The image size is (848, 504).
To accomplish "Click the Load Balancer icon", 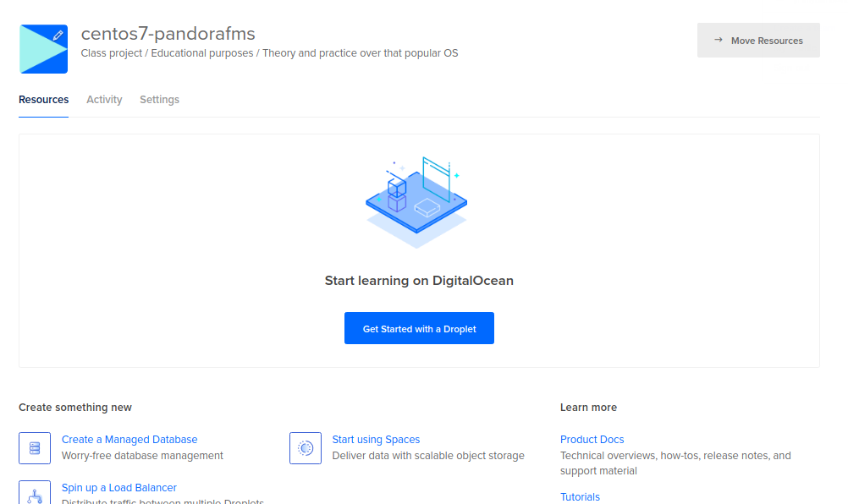I will click(x=35, y=494).
